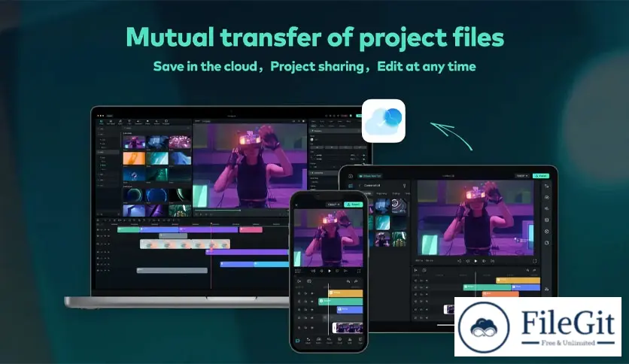The width and height of the screenshot is (629, 364).
Task: Pick the teal thumbnail in the tablet media panel
Action: 383,223
